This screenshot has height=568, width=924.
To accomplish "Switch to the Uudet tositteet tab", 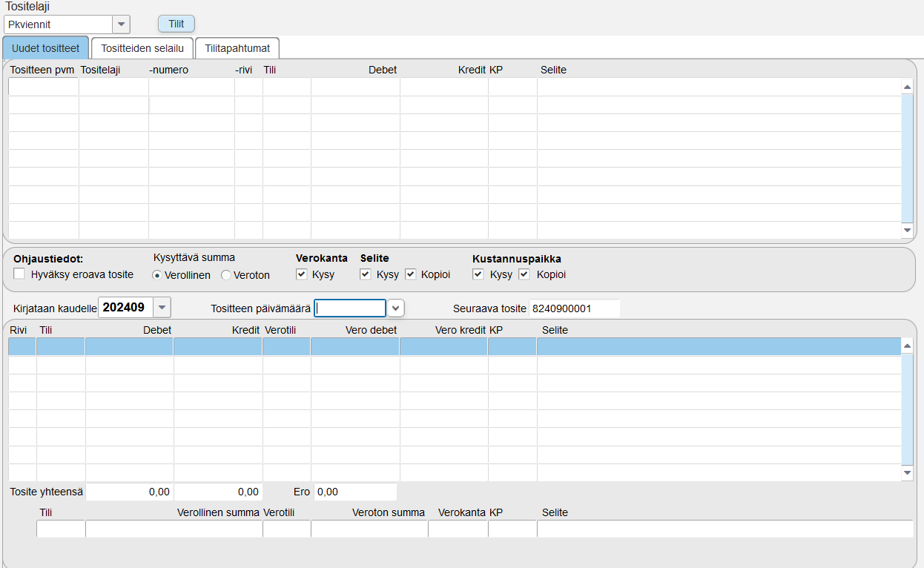I will [46, 48].
